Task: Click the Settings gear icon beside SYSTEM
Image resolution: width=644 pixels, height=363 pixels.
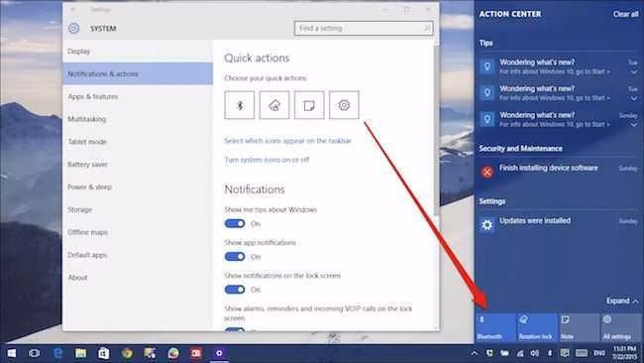Action: [74, 28]
